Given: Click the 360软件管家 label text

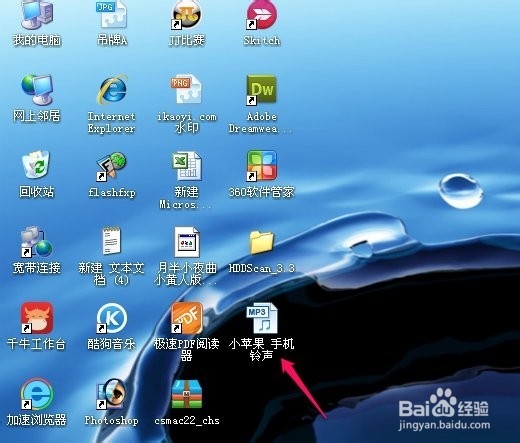Looking at the screenshot, I should tap(262, 192).
